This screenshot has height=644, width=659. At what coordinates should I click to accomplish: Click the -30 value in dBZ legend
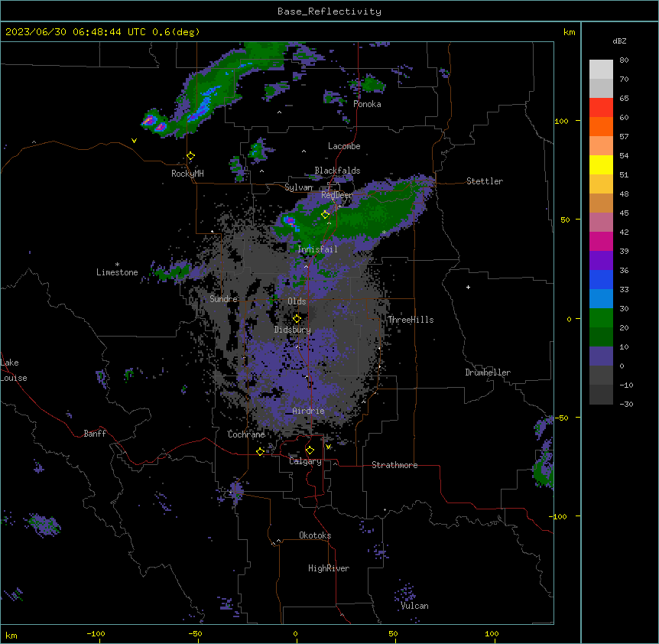point(626,405)
